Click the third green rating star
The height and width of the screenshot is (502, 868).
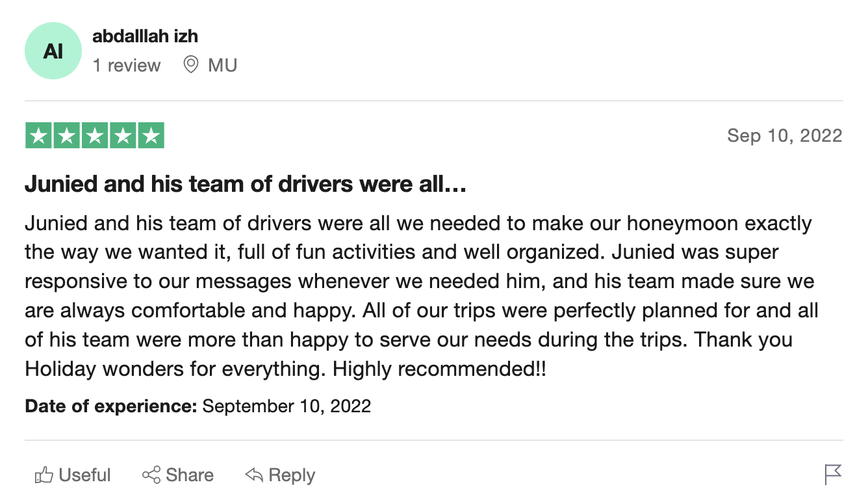[94, 135]
